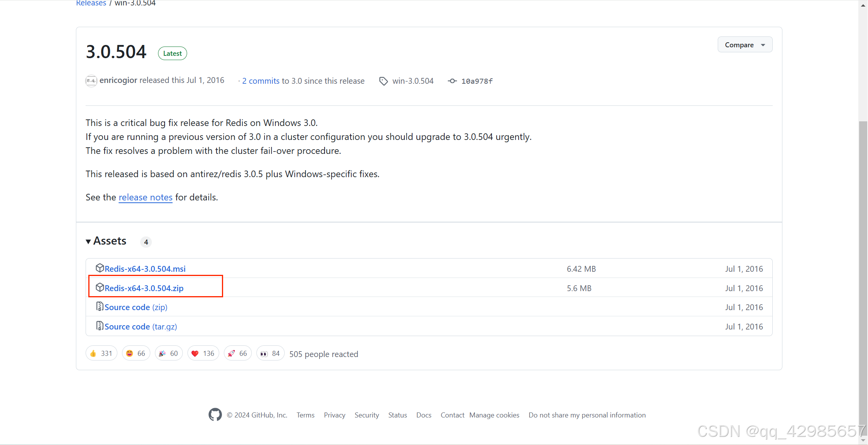
Task: Toggle the thumbs up reaction
Action: coord(101,354)
